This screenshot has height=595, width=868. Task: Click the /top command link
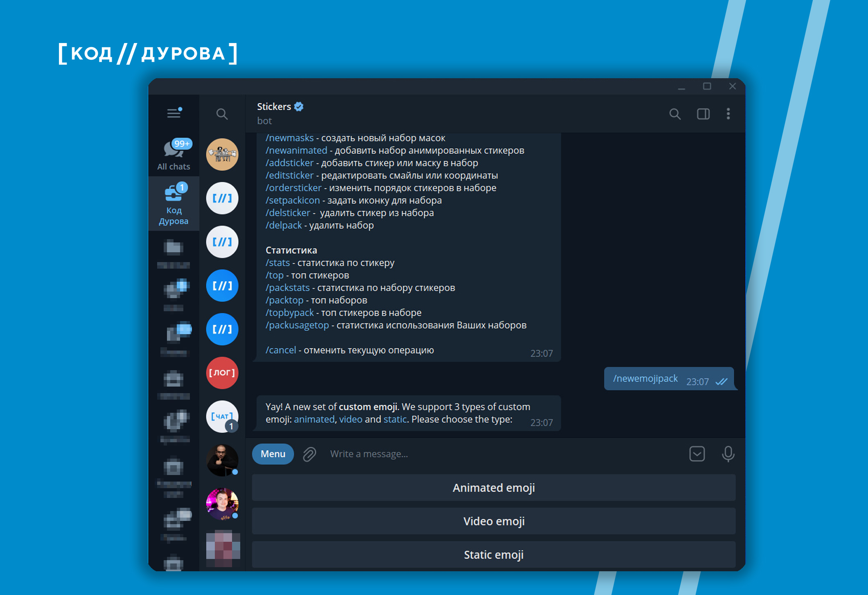(275, 275)
